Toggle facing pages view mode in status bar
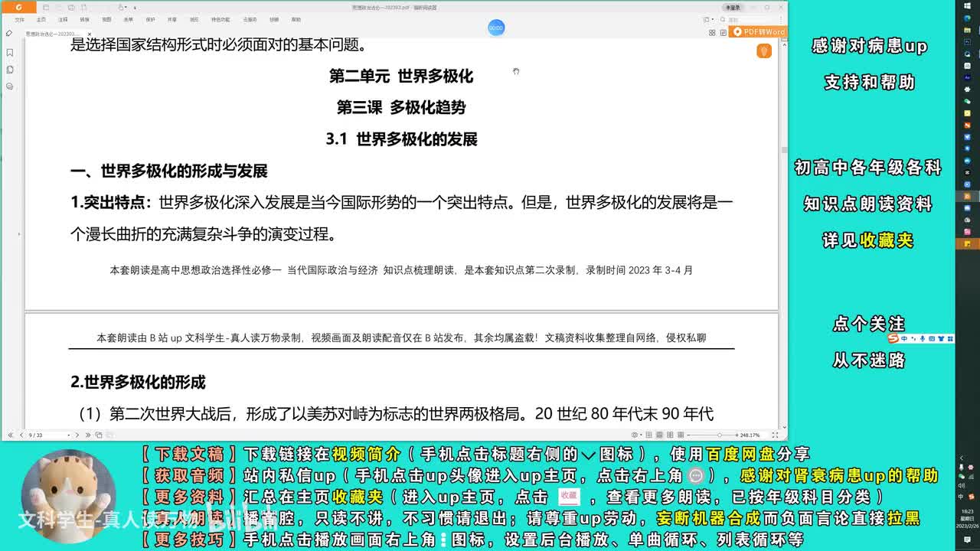This screenshot has height=551, width=980. (670, 435)
